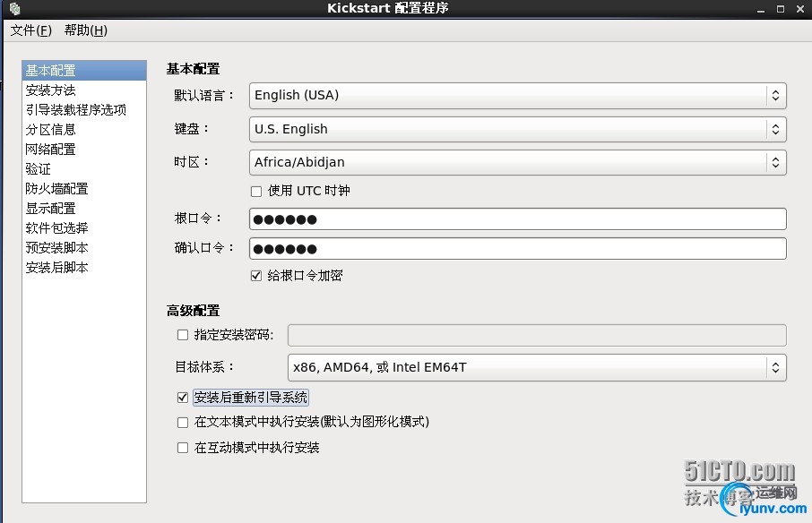The image size is (812, 523).
Task: Focus the 确认口令 password field
Action: (518, 248)
